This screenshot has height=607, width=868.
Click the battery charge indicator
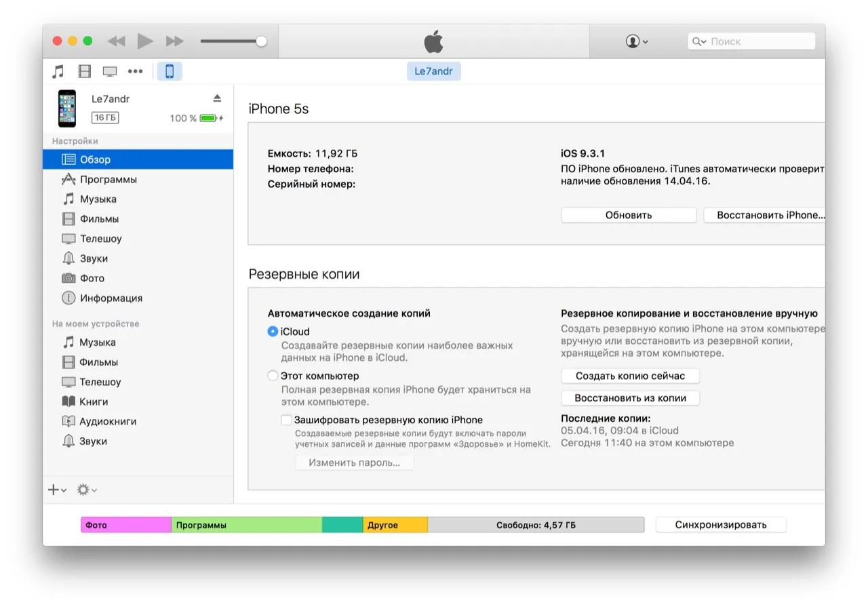click(197, 118)
